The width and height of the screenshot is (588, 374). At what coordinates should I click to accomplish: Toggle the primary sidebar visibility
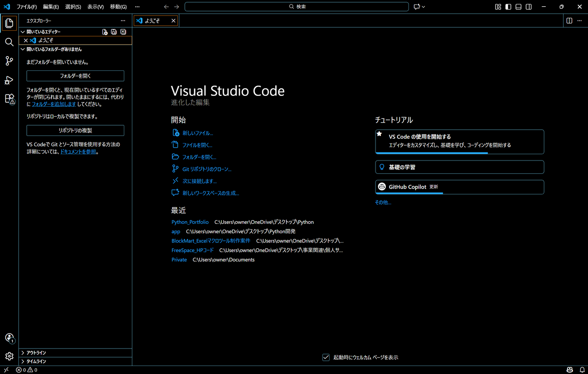[x=508, y=7]
